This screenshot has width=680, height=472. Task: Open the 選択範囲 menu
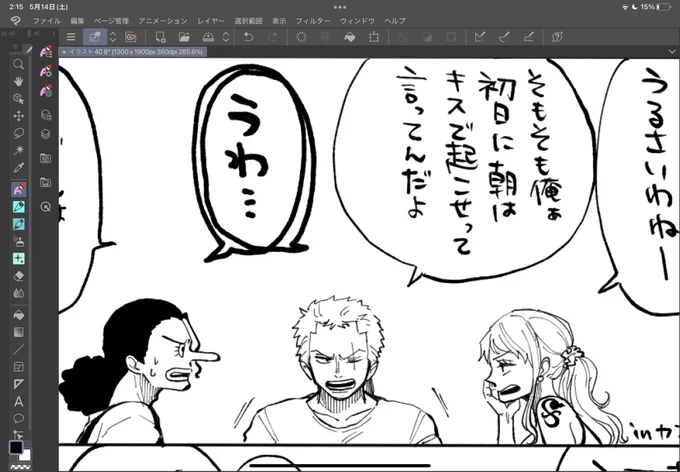[248, 21]
